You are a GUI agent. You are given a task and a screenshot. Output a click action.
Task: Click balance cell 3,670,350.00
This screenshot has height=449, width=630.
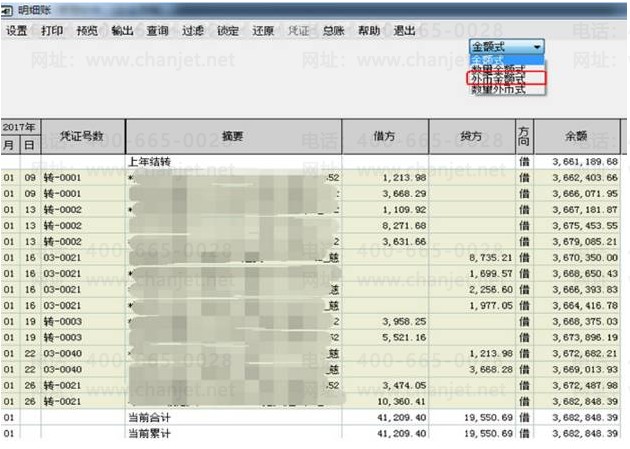(x=585, y=257)
